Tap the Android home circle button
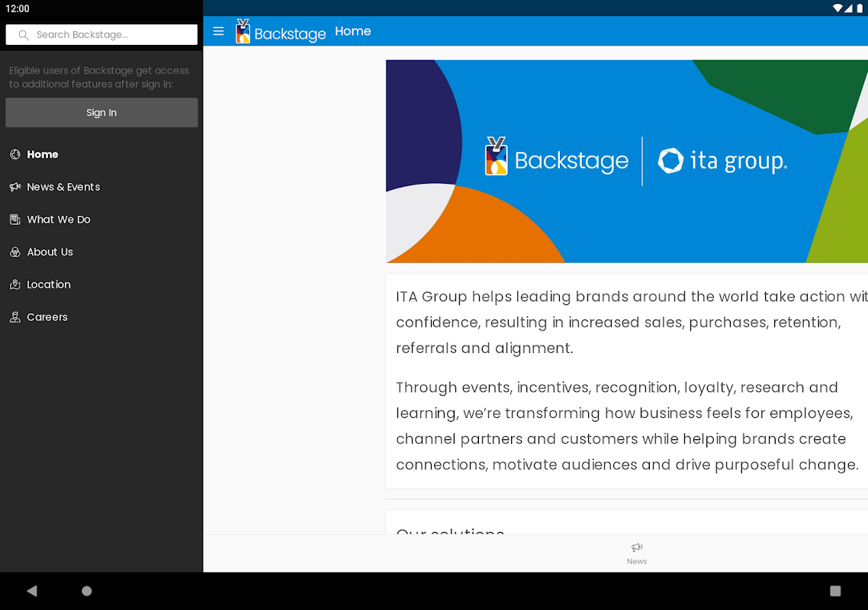Viewport: 868px width, 610px height. click(86, 591)
